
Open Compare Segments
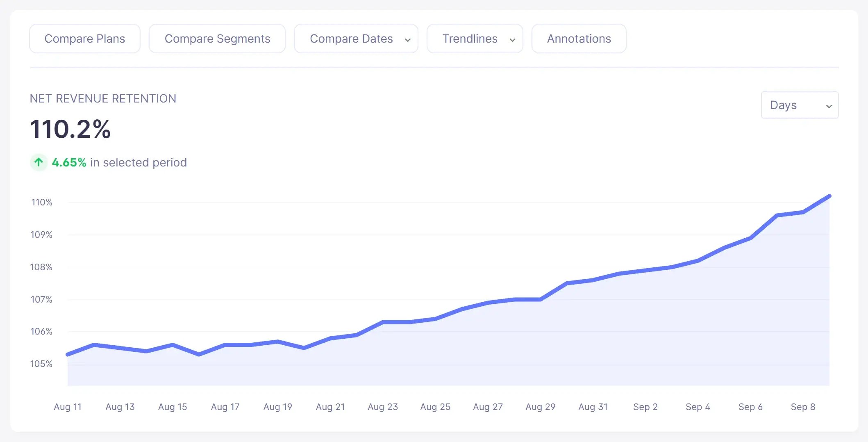point(217,39)
